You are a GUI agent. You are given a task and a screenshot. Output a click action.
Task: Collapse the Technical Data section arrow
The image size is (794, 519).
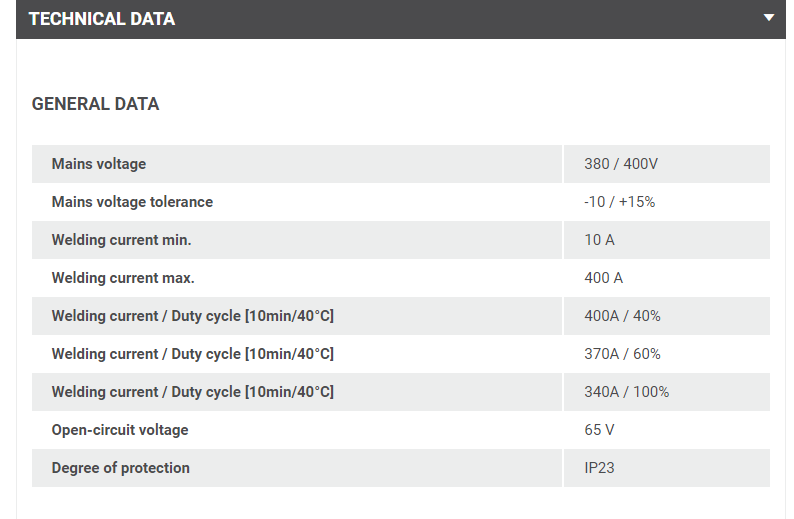(x=768, y=18)
